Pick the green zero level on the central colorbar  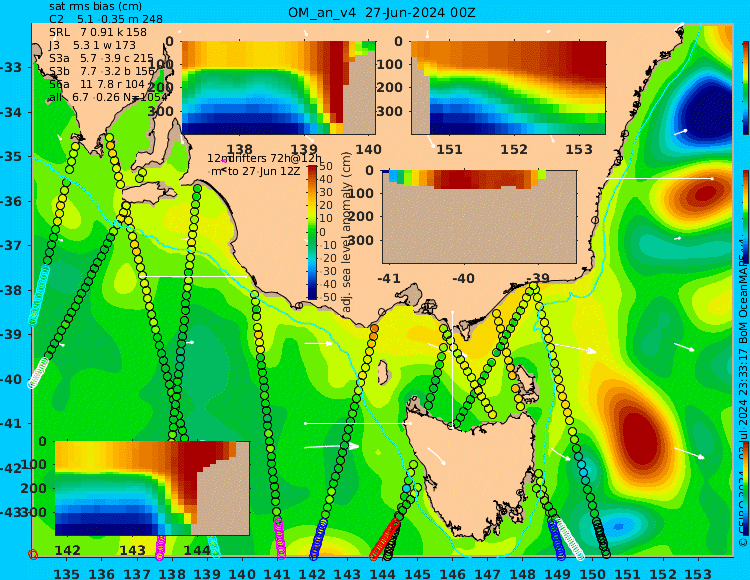[x=312, y=232]
